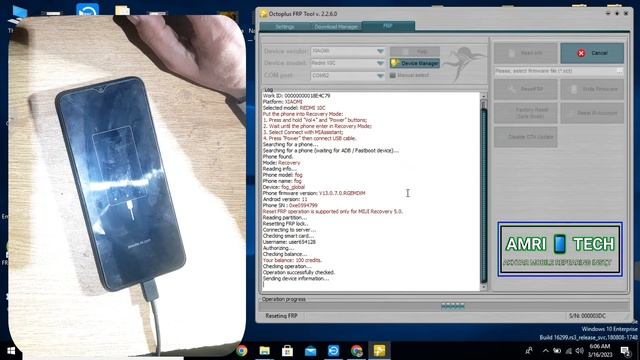
Task: Browse for firmware file with ellipsis button
Action: (x=620, y=71)
